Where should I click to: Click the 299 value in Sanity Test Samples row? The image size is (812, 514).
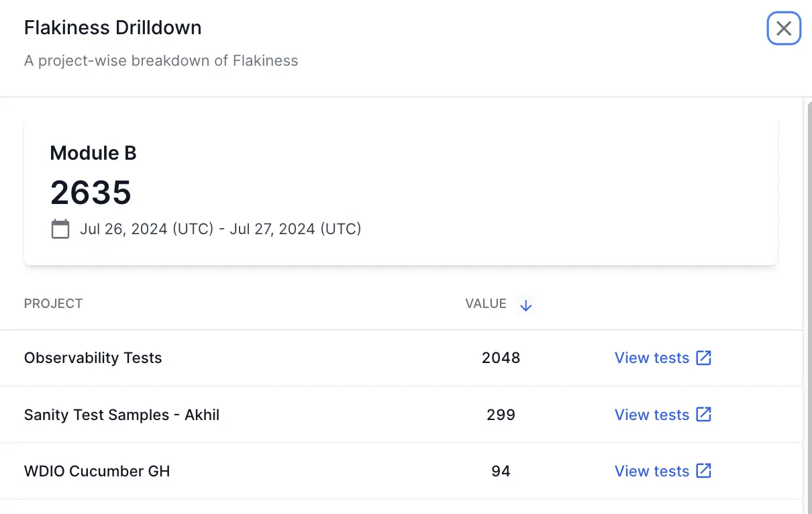(501, 415)
